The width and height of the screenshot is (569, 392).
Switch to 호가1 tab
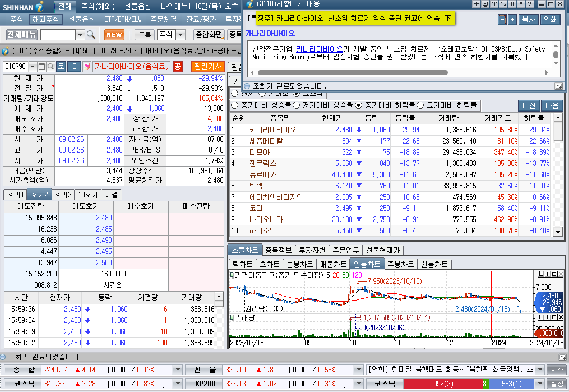click(x=16, y=195)
